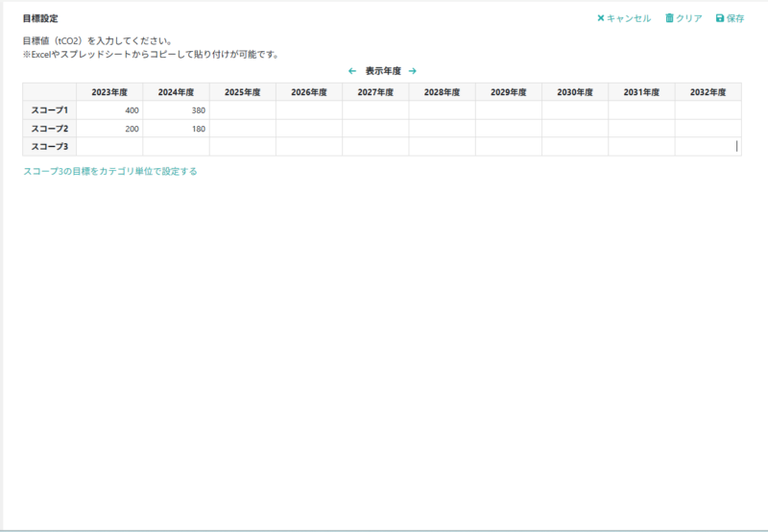
Task: Click the スコープ1 2028年度 cell
Action: click(x=443, y=110)
